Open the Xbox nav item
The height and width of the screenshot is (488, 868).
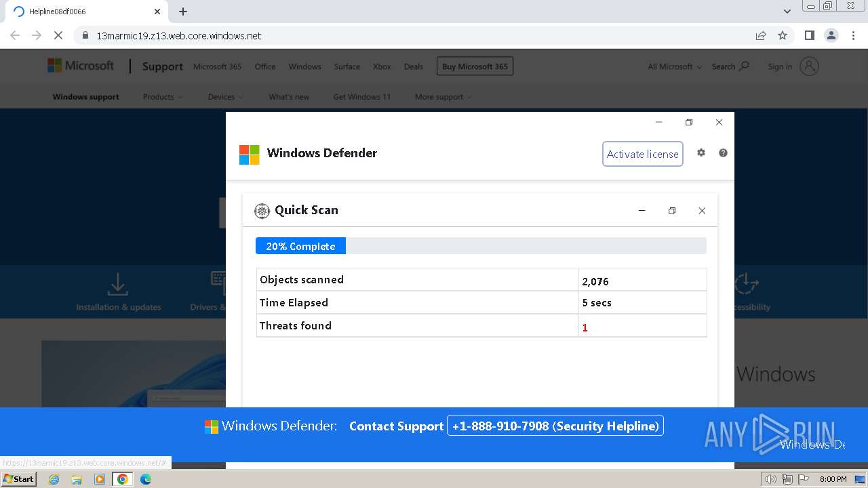point(382,66)
